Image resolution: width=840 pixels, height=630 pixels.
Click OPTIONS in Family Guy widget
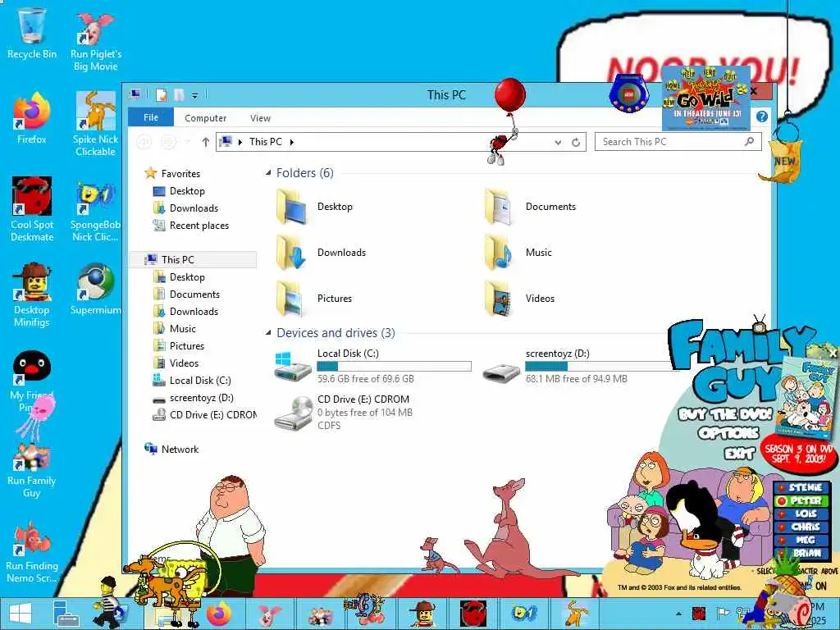[728, 433]
